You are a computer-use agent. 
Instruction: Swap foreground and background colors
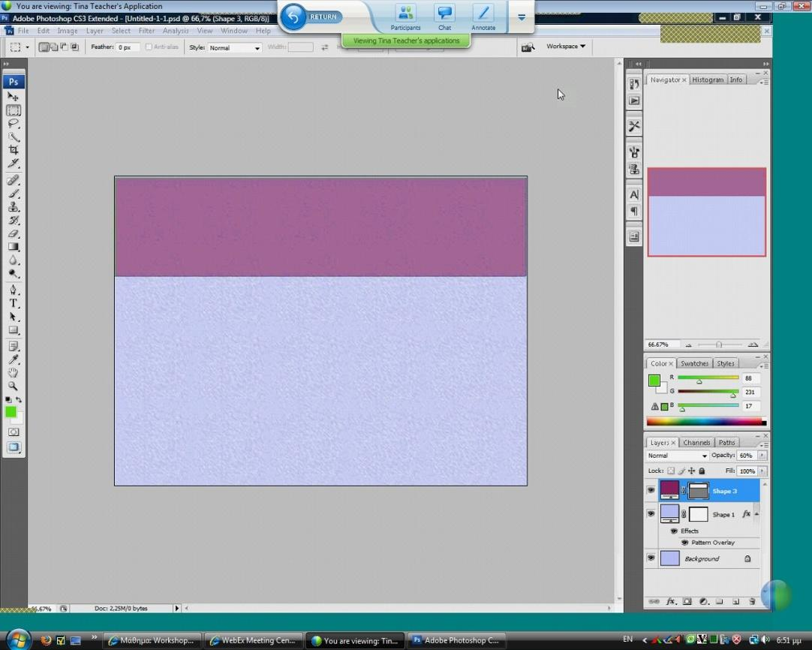click(19, 400)
